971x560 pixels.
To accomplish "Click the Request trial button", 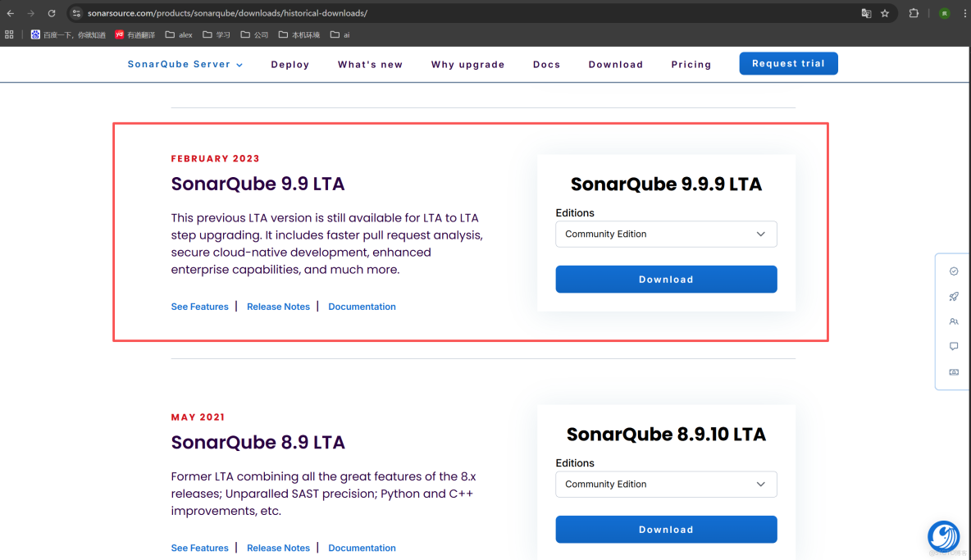I will tap(788, 63).
